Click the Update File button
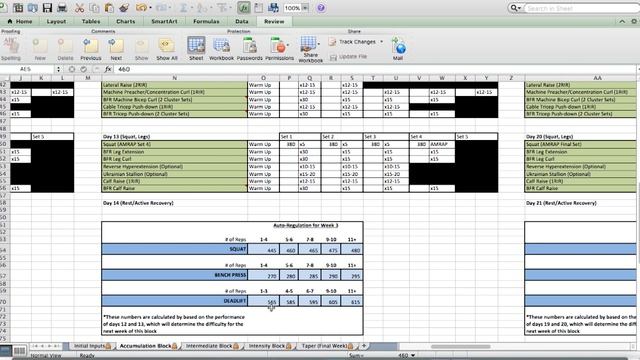This screenshot has width=640, height=360. 349,56
